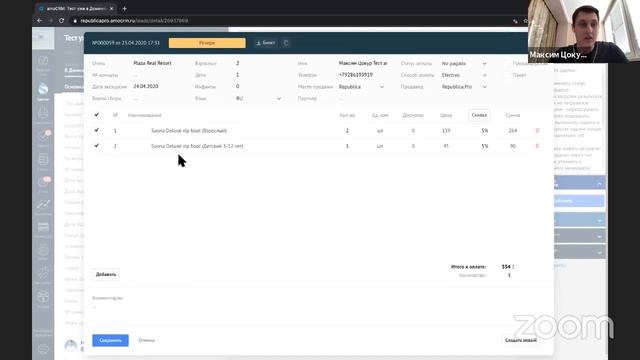Click the phone number +79286199919 field
This screenshot has height=360, width=640.
coord(356,75)
